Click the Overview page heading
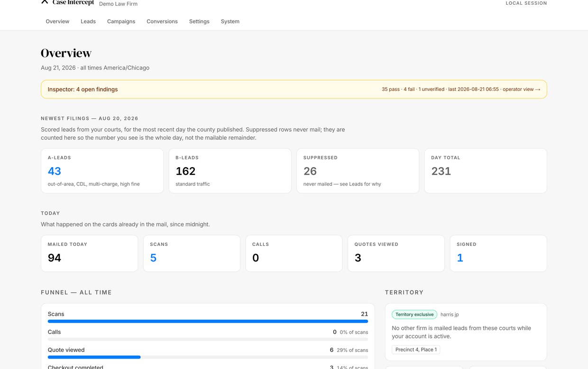 coord(66,53)
